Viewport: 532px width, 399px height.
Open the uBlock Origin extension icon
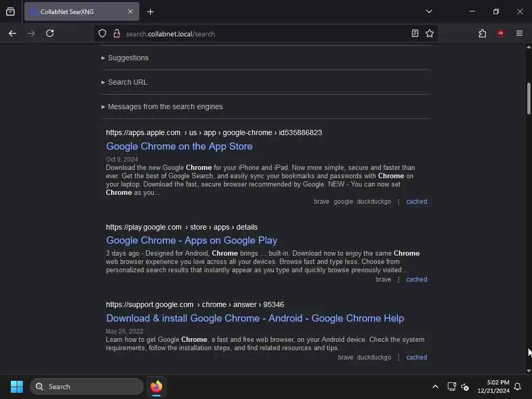point(501,33)
